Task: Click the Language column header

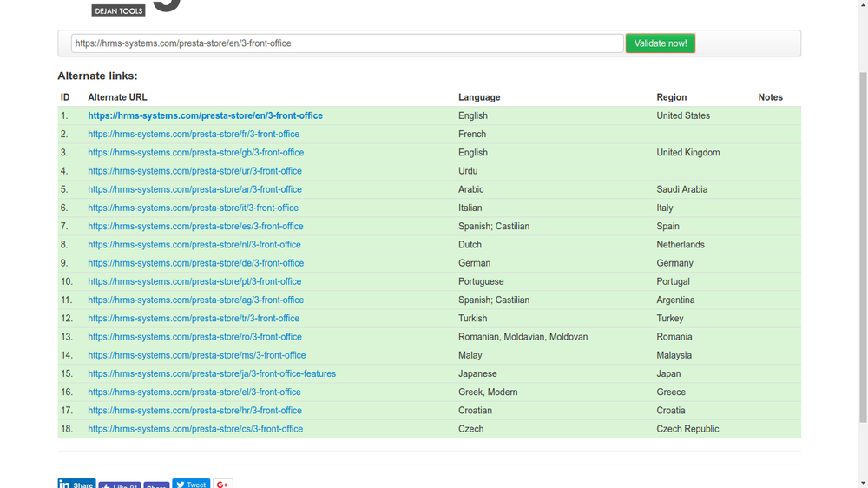Action: click(479, 97)
